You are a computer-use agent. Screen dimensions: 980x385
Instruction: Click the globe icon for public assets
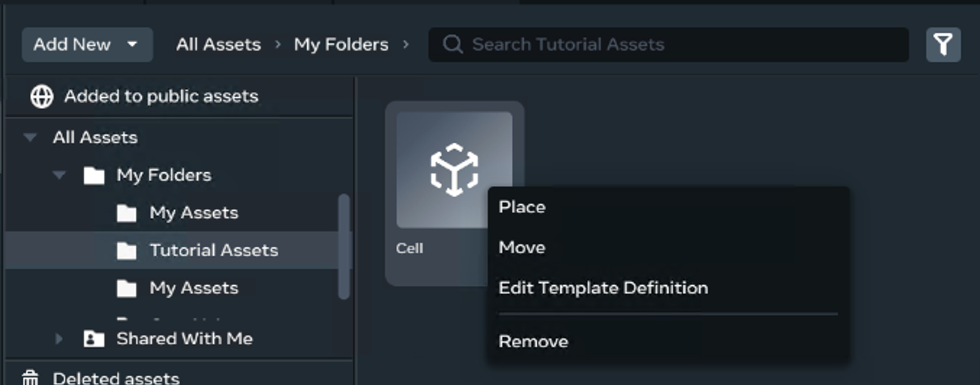[x=42, y=96]
